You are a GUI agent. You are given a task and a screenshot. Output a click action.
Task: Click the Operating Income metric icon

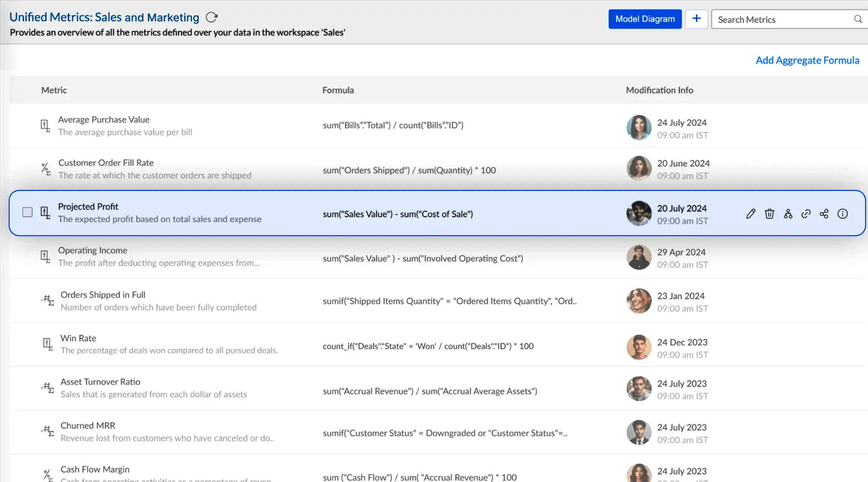(45, 256)
